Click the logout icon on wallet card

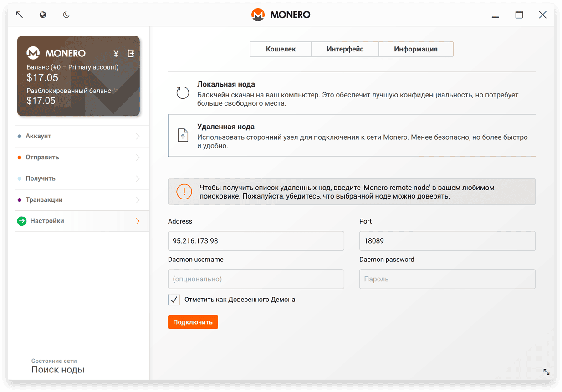tap(131, 53)
